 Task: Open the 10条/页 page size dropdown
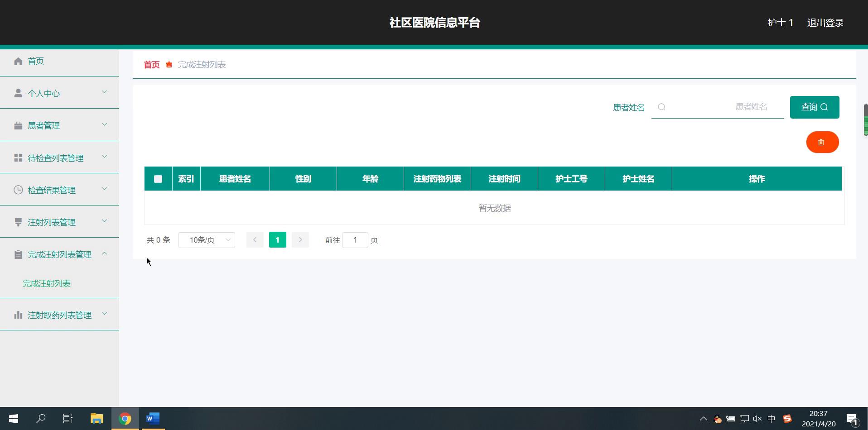click(207, 240)
